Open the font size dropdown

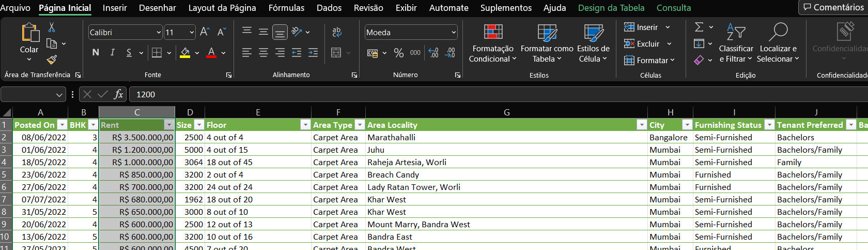(192, 32)
